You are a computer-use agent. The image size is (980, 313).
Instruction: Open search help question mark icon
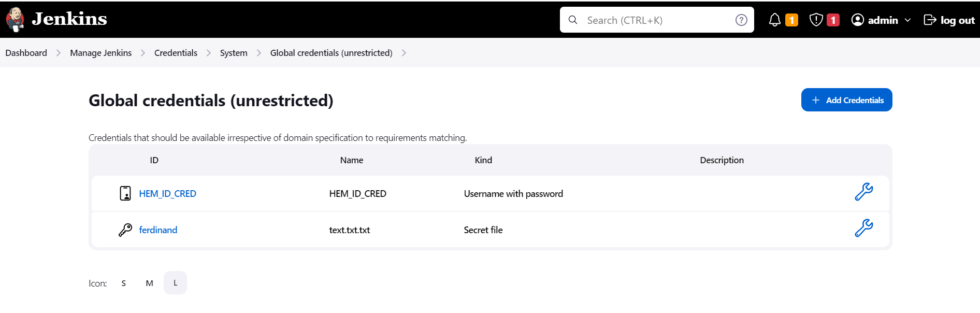point(741,20)
